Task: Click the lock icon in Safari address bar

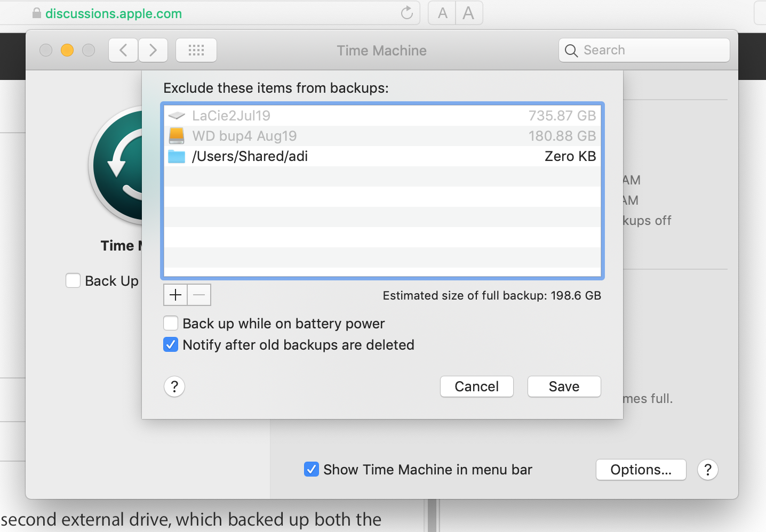Action: point(37,13)
